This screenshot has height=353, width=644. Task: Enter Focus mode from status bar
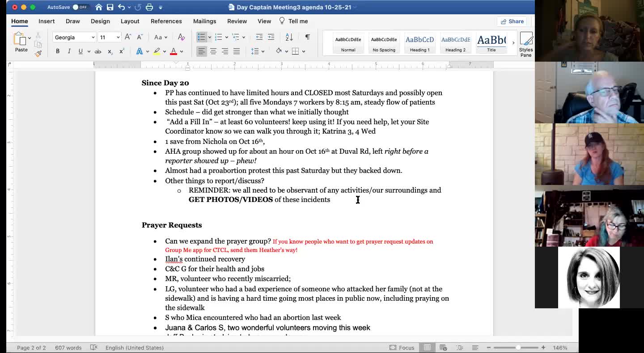(x=402, y=348)
